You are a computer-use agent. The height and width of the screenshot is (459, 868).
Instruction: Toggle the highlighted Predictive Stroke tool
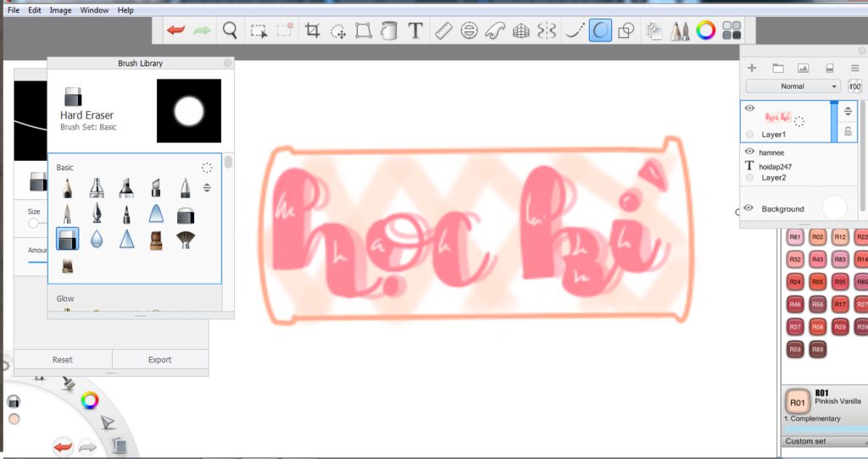(600, 30)
